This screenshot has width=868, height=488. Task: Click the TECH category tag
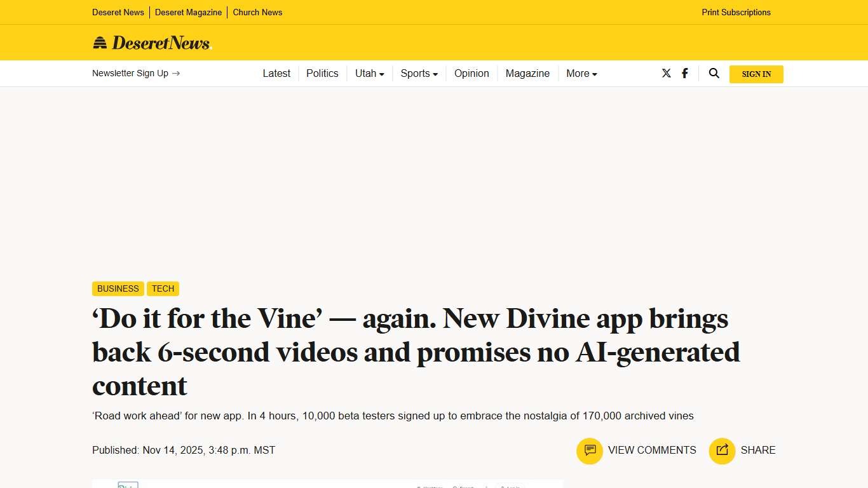163,288
